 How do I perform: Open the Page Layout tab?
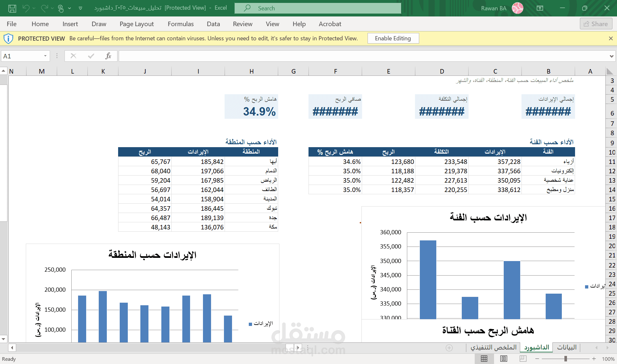(137, 24)
